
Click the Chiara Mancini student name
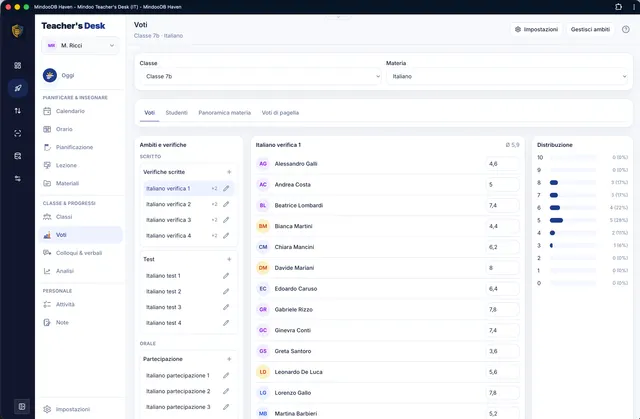pyautogui.click(x=294, y=247)
